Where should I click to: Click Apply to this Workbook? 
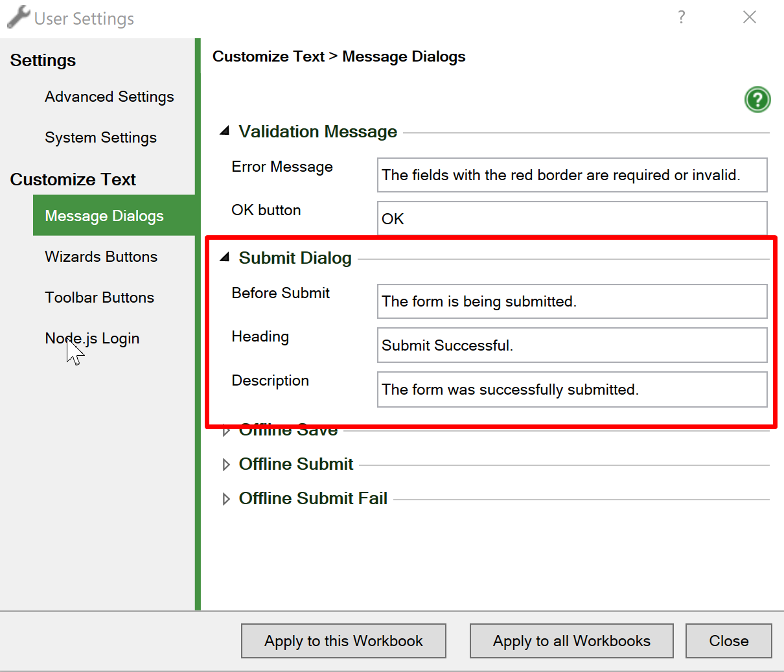coord(343,640)
